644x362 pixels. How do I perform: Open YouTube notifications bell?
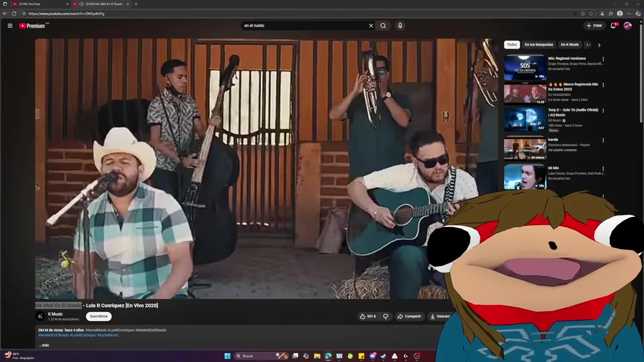613,26
